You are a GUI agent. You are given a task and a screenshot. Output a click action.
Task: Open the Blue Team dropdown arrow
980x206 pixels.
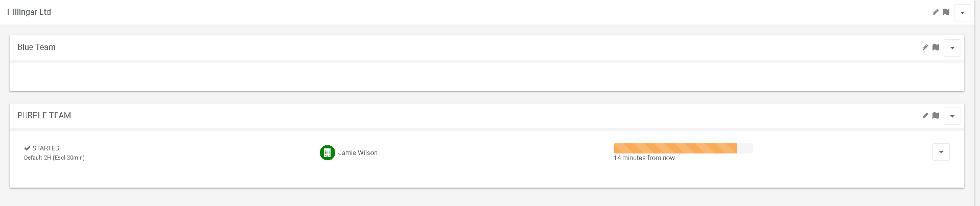pos(952,47)
